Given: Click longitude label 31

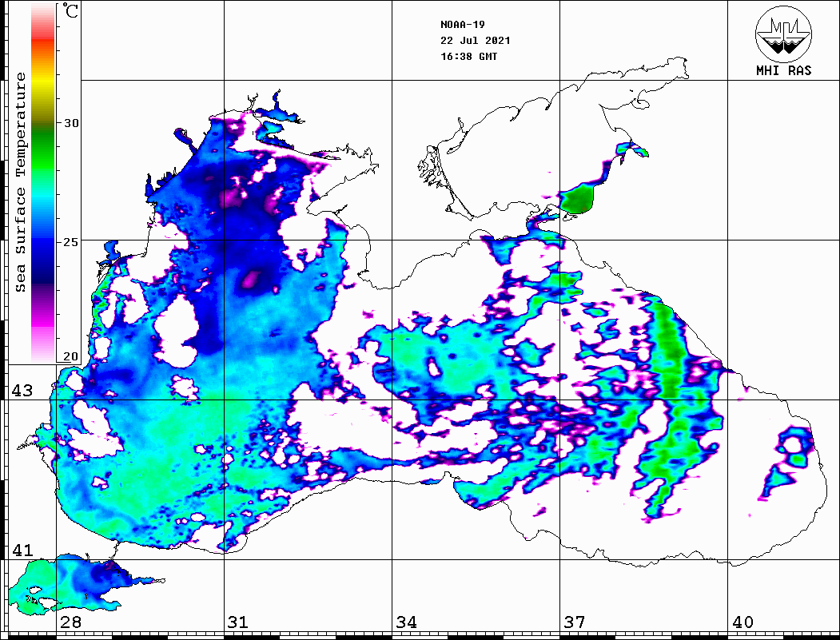Looking at the screenshot, I should point(238,622).
